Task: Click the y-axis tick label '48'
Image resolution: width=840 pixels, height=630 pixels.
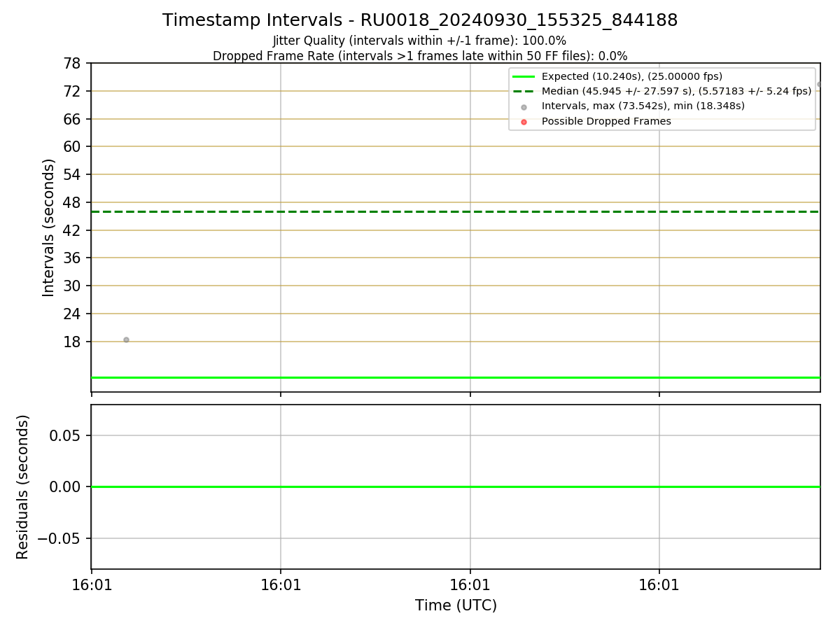Action: pyautogui.click(x=73, y=202)
